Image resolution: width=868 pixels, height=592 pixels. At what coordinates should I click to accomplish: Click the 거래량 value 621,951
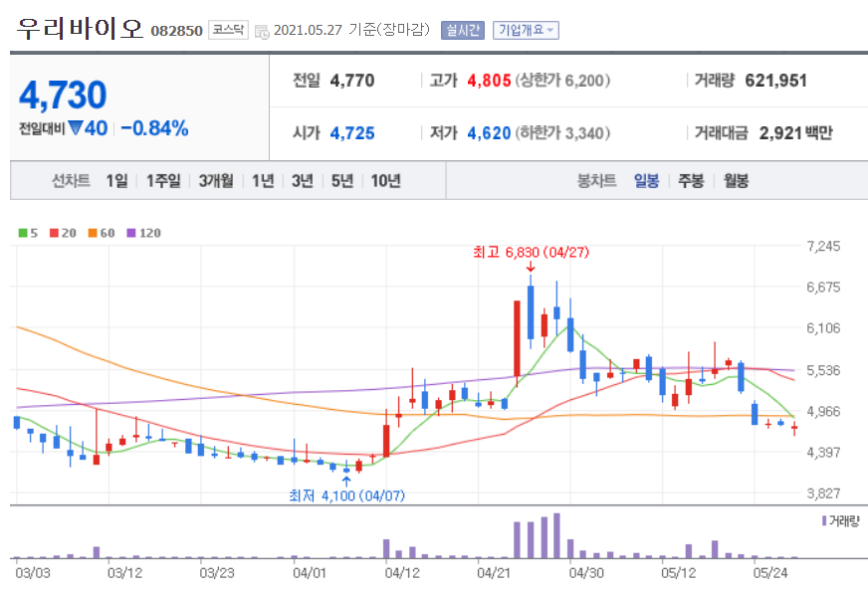pyautogui.click(x=775, y=81)
